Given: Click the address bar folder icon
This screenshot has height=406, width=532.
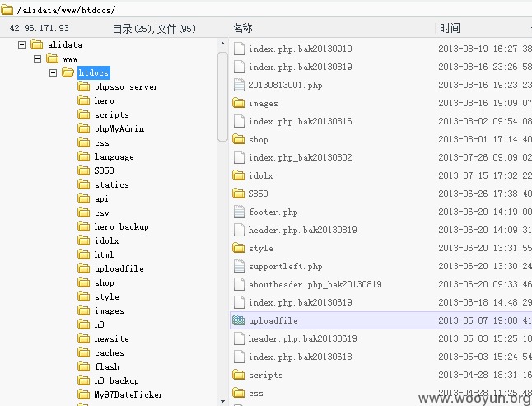Looking at the screenshot, I should tap(7, 10).
